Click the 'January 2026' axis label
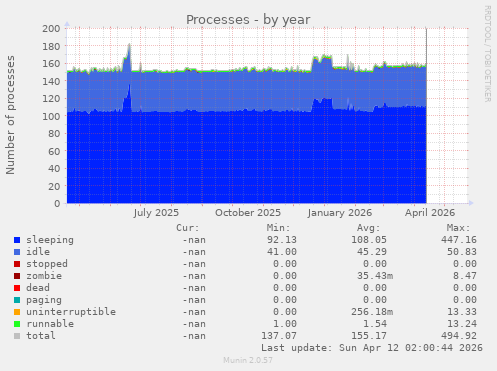The height and width of the screenshot is (371, 497). click(339, 213)
